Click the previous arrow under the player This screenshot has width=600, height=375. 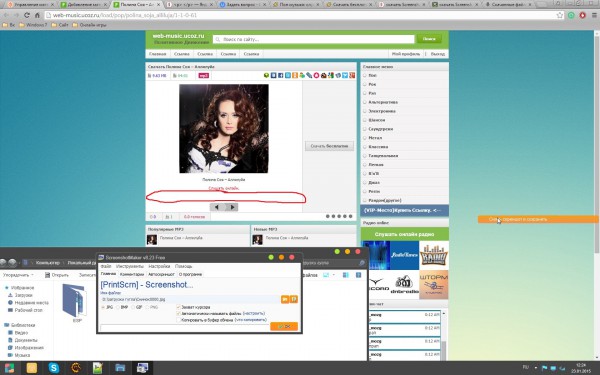(217, 207)
